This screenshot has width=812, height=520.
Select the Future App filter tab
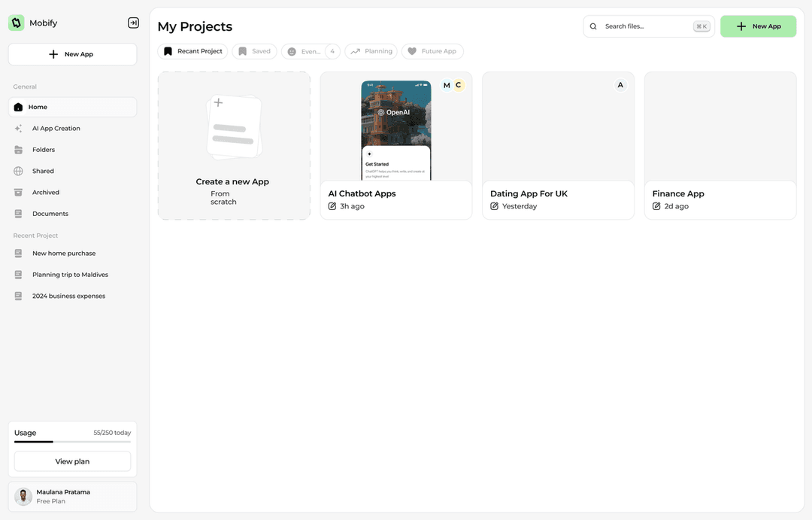click(432, 51)
